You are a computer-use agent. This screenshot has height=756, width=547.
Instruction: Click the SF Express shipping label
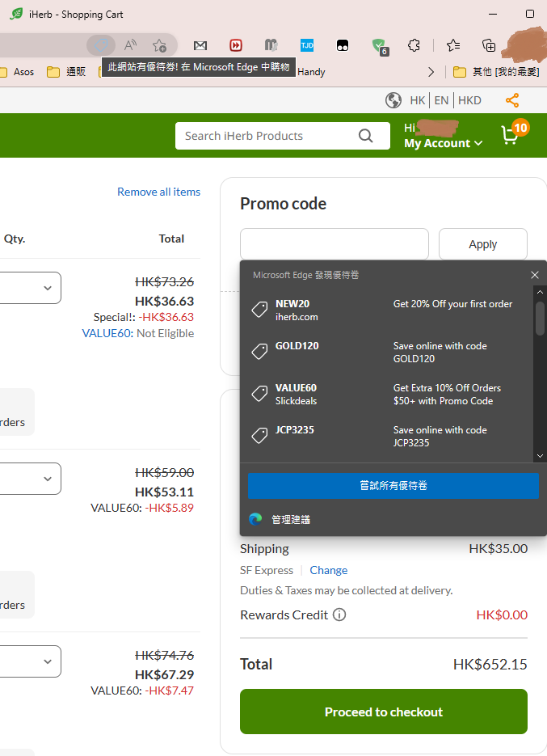pyautogui.click(x=267, y=570)
